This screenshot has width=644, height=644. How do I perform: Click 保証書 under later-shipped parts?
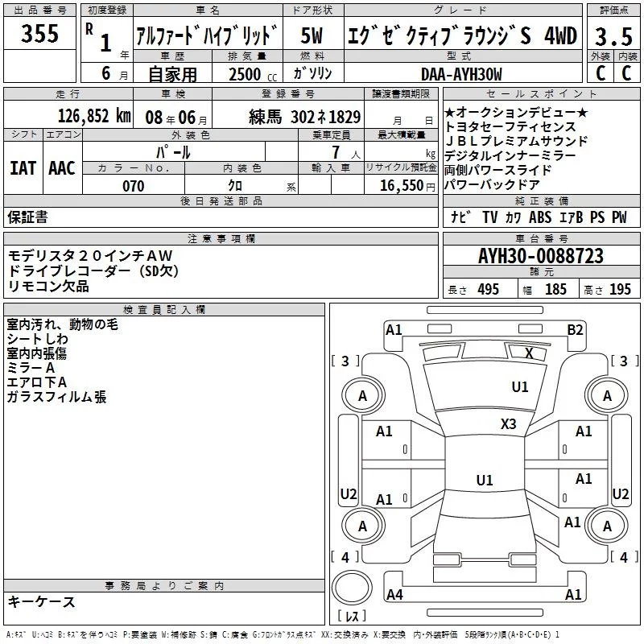pos(27,217)
